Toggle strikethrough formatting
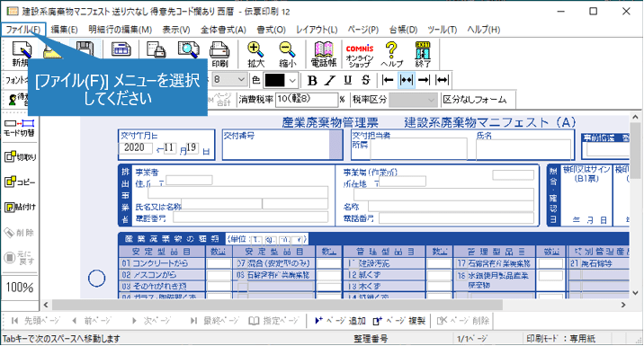This screenshot has width=644, height=346. 366,80
